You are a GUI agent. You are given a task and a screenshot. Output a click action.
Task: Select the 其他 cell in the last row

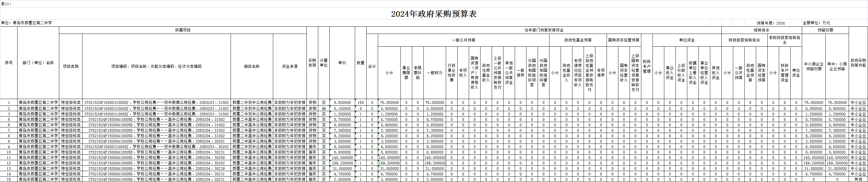pos(858,179)
